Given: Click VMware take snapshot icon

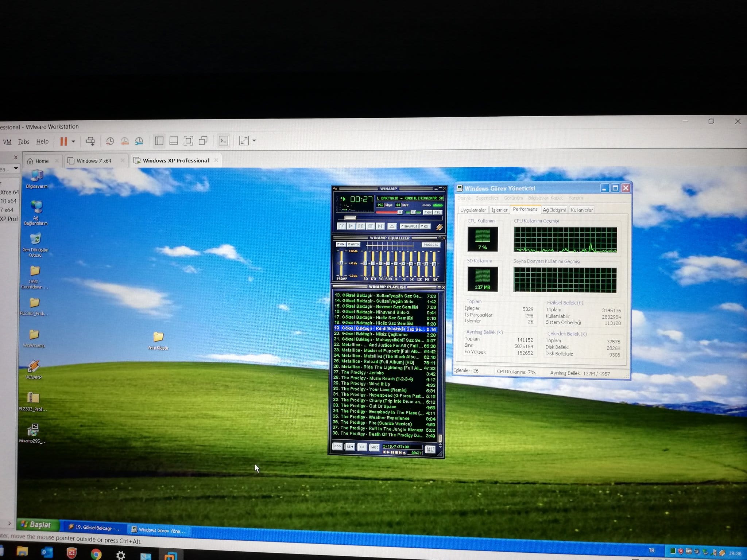Looking at the screenshot, I should (110, 141).
